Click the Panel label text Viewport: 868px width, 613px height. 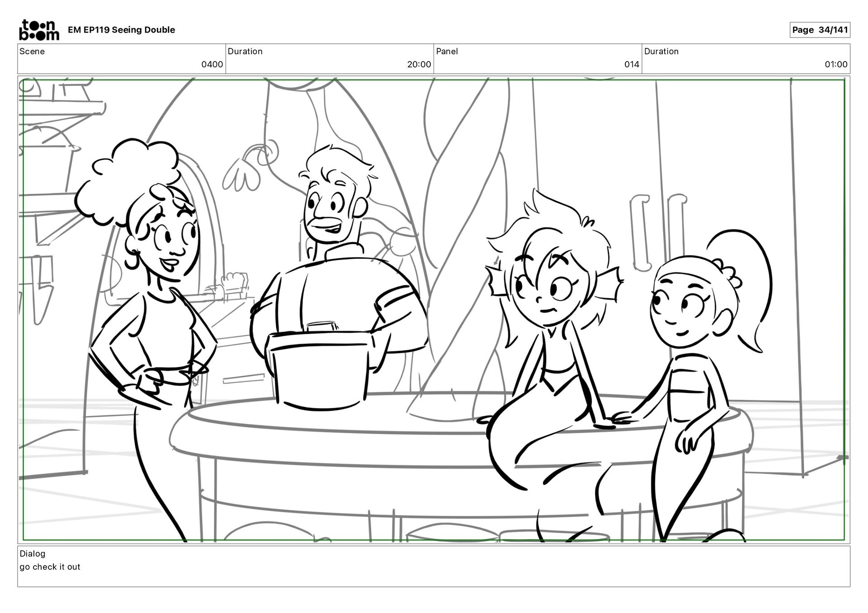[x=447, y=51]
